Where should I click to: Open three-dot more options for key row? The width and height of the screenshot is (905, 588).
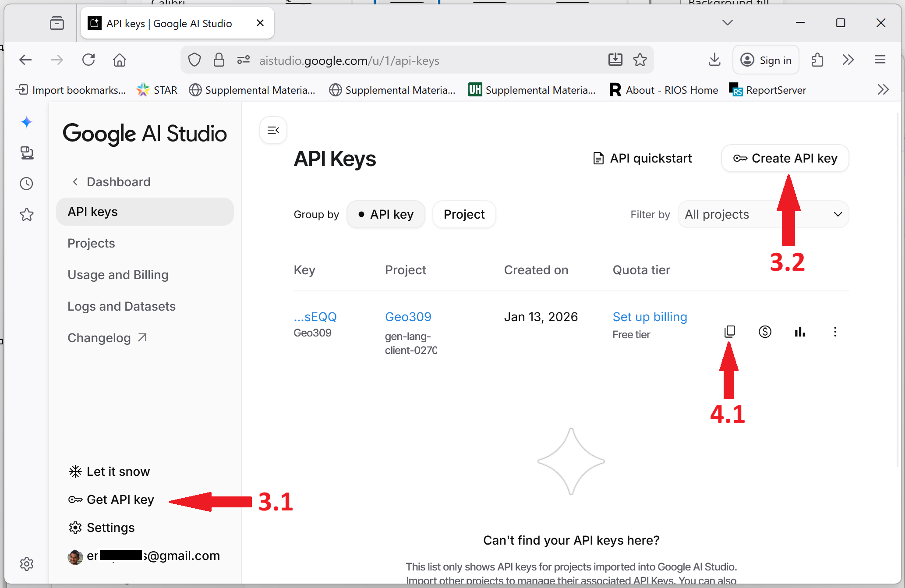(835, 332)
